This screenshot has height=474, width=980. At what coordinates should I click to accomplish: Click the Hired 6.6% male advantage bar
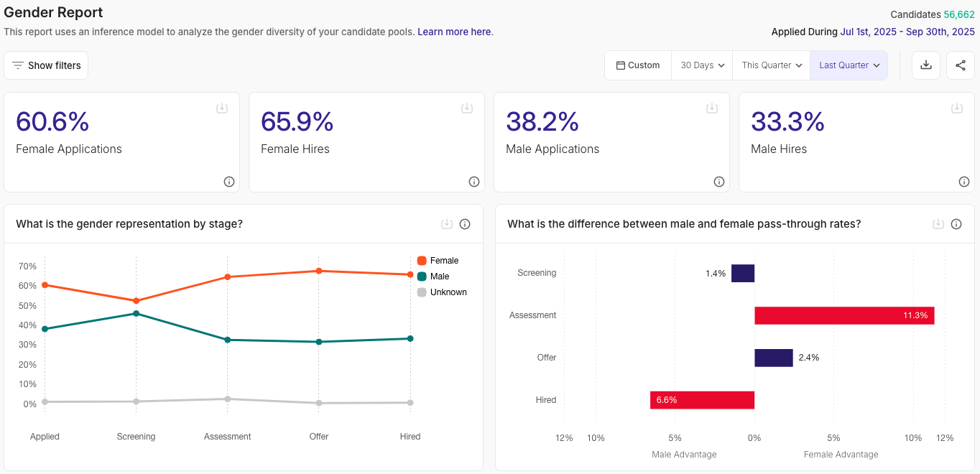click(x=702, y=400)
